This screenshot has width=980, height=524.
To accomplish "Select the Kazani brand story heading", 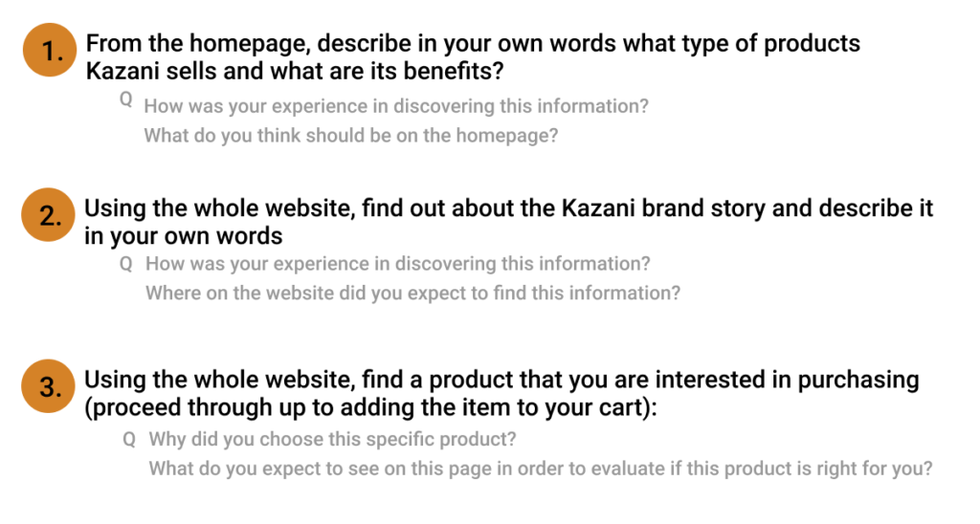I will pyautogui.click(x=508, y=222).
